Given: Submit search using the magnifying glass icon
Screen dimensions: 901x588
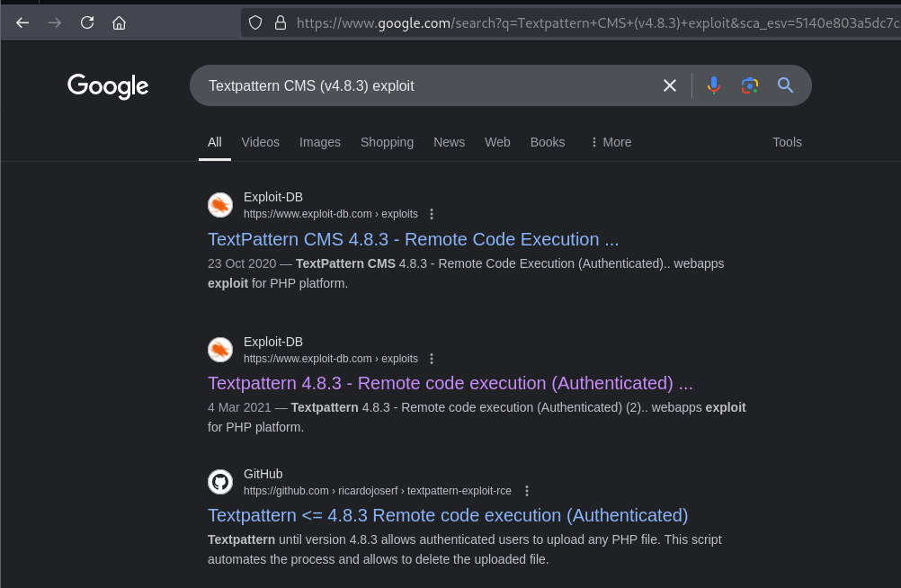Looking at the screenshot, I should pyautogui.click(x=785, y=85).
